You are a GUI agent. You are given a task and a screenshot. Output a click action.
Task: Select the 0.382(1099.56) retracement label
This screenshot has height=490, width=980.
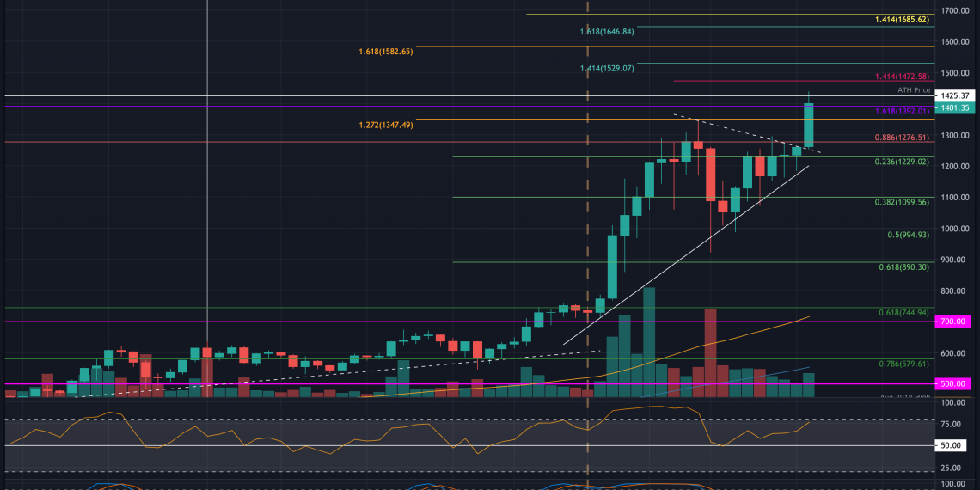902,202
